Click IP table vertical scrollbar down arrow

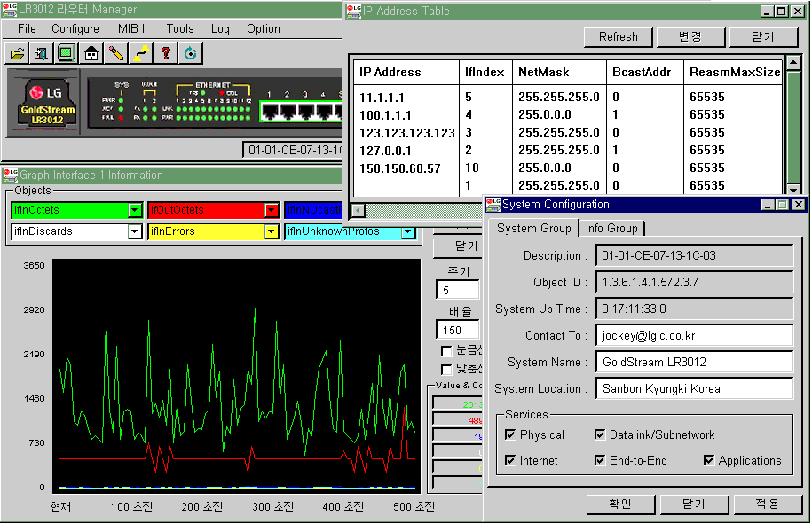point(793,190)
